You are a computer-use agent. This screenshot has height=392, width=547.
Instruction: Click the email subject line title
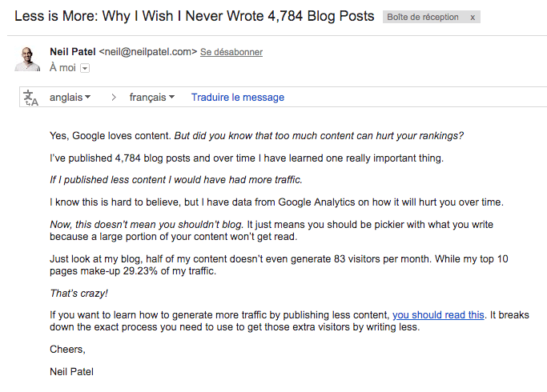click(195, 16)
